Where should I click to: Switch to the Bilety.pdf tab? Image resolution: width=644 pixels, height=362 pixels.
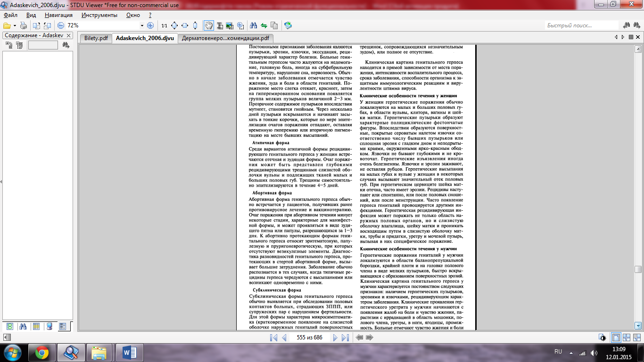point(96,38)
